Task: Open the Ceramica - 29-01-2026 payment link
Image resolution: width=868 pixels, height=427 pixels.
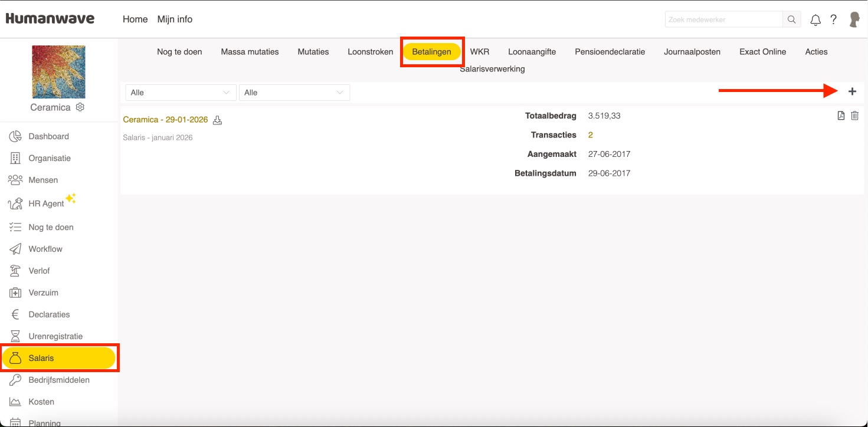Action: click(x=165, y=120)
